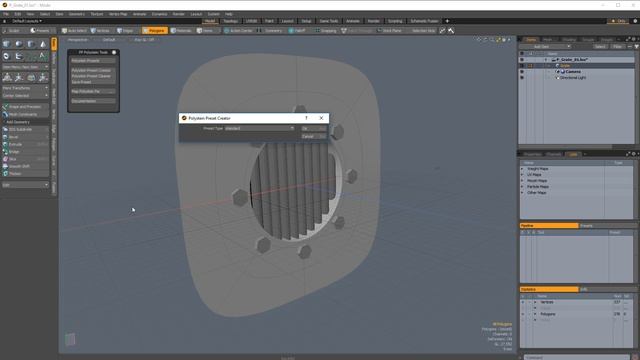Toggle visibility eye of P_Grate scene item

[x=522, y=60]
